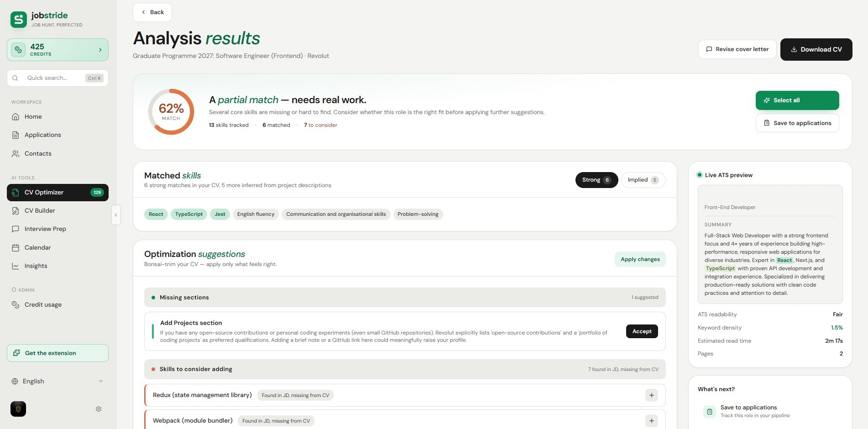Select the CV Optimizer tool
This screenshot has width=868, height=429.
(x=58, y=193)
